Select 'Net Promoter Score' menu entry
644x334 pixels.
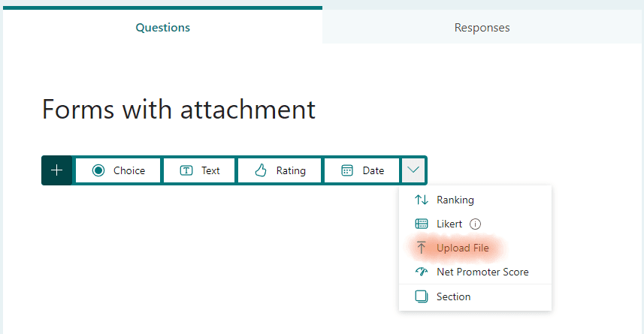tap(482, 272)
